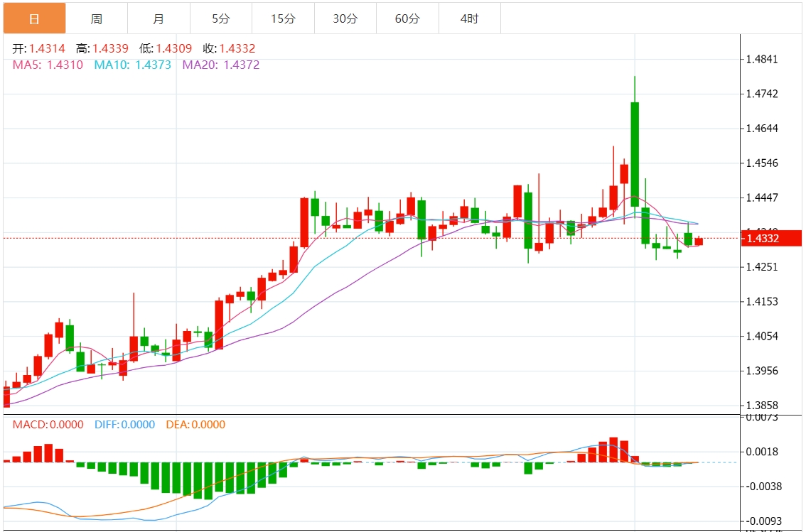Click the MACD:0.0000 indicator label
Screen dimensions: 806x532
(48, 425)
